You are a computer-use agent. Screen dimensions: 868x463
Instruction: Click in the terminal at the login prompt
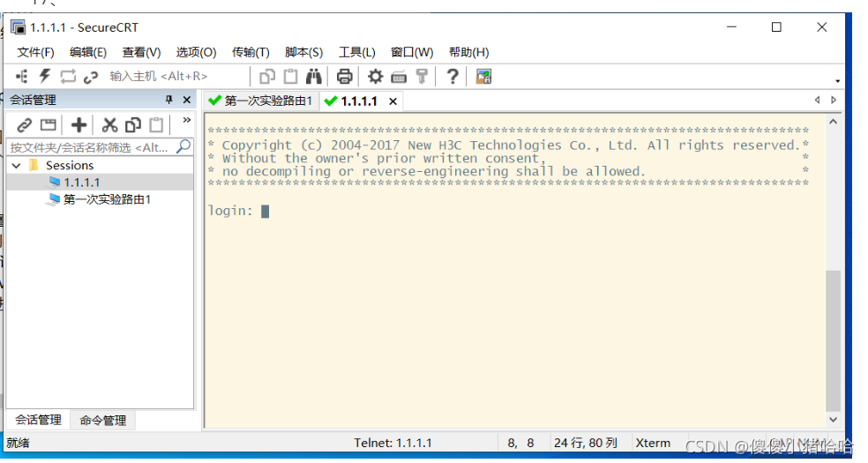[x=266, y=212]
